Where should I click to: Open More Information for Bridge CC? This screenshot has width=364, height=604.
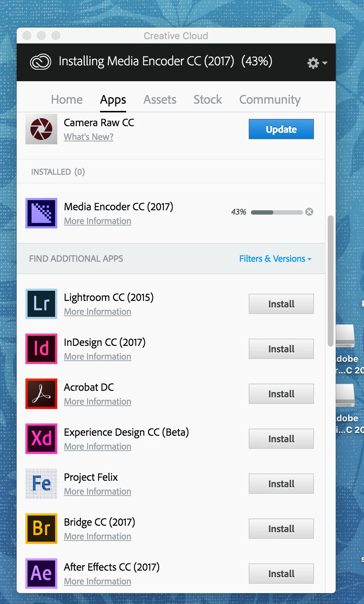98,537
